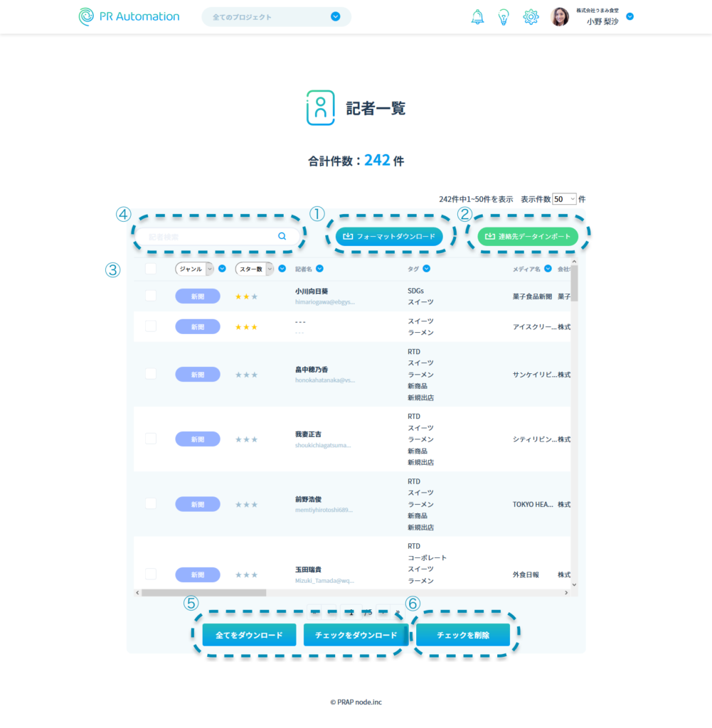Click the magnifier icon in reporter search
Image resolution: width=712 pixels, height=728 pixels.
point(282,236)
